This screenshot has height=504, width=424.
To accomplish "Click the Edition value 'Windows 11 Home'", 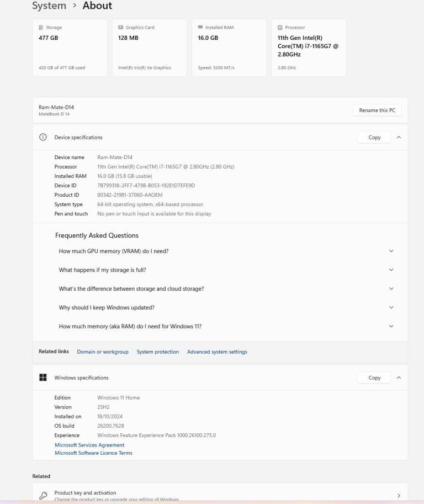I will point(119,397).
